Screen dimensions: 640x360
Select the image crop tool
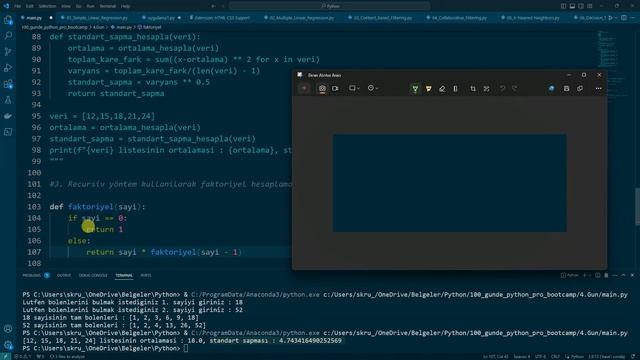[x=473, y=89]
